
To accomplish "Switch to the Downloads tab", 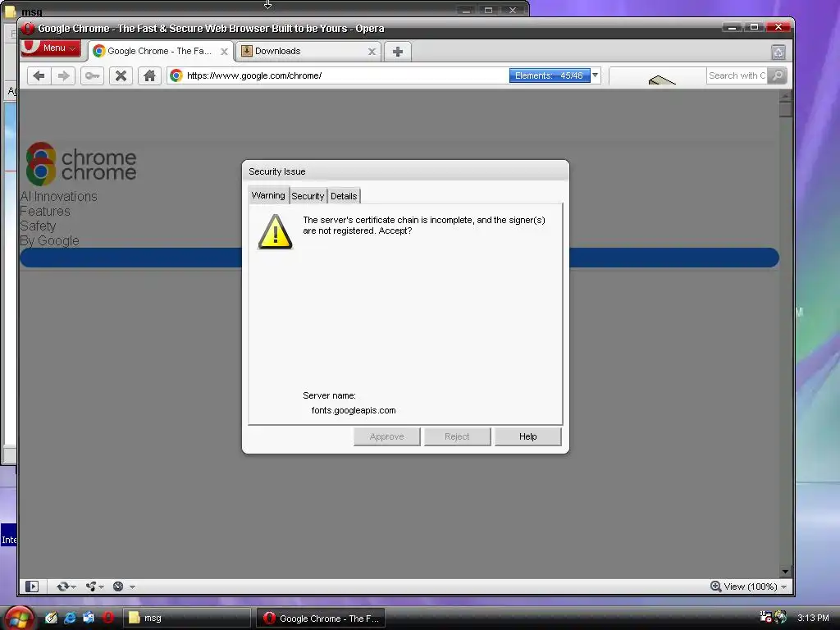I will click(308, 52).
